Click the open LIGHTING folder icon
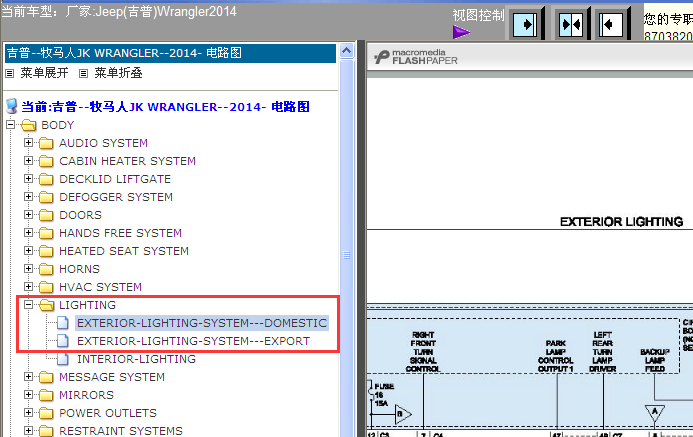The width and height of the screenshot is (693, 437). (x=46, y=305)
